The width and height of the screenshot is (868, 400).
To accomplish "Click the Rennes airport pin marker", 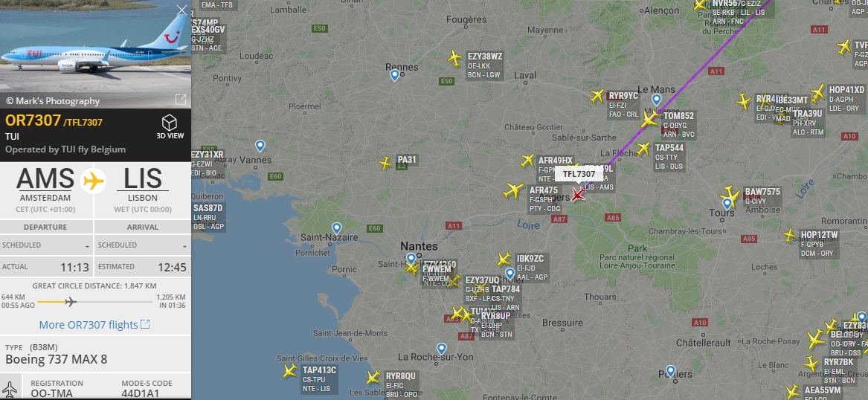I will [395, 74].
